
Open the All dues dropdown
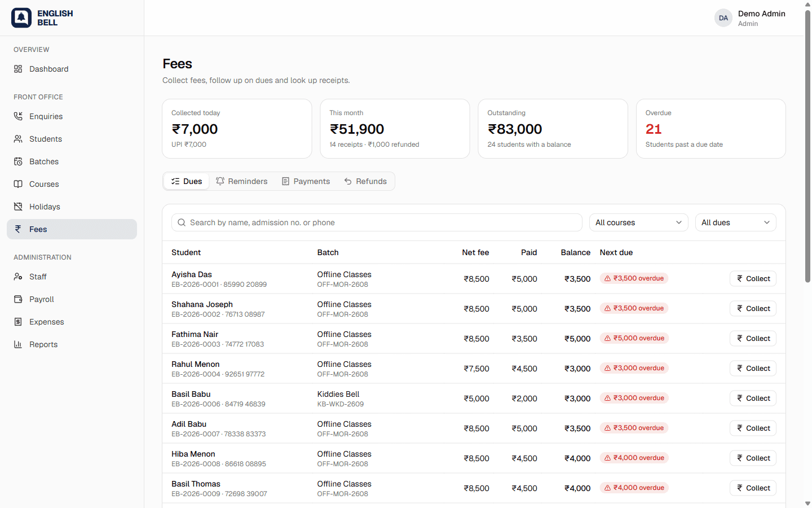[735, 222]
